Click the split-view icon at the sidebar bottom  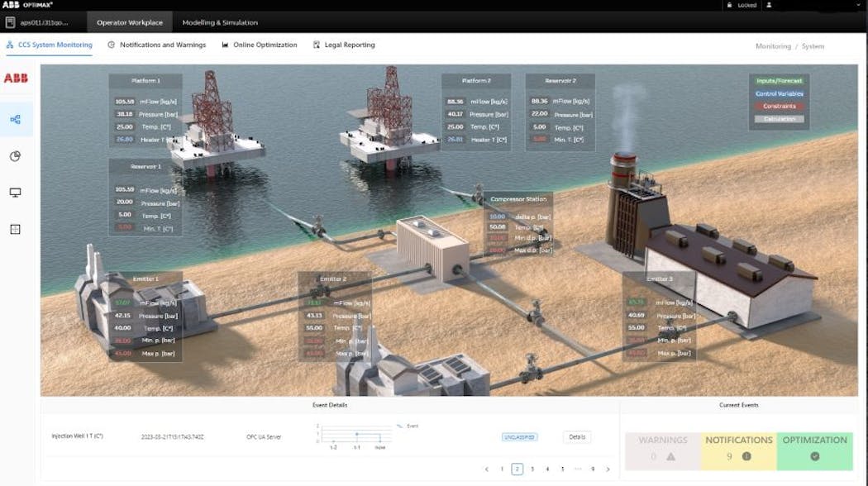[15, 229]
